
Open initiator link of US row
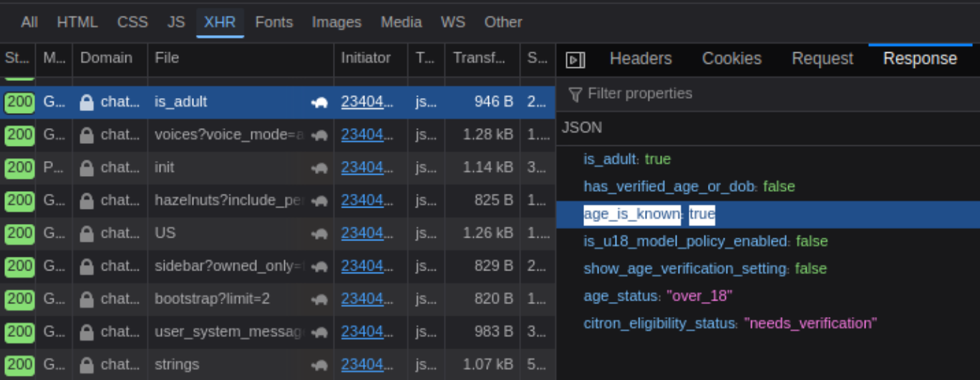(367, 233)
